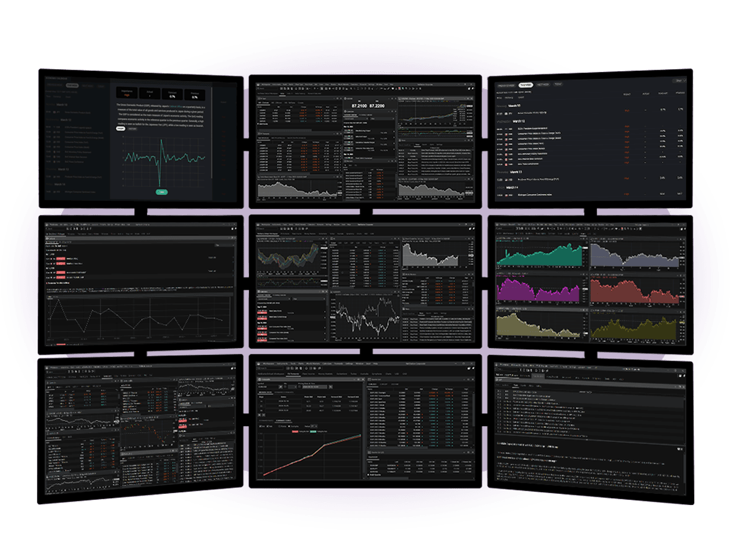Screen dimensions: 730x560
Task: Click the Previous column header in calendar
Action: [680, 93]
